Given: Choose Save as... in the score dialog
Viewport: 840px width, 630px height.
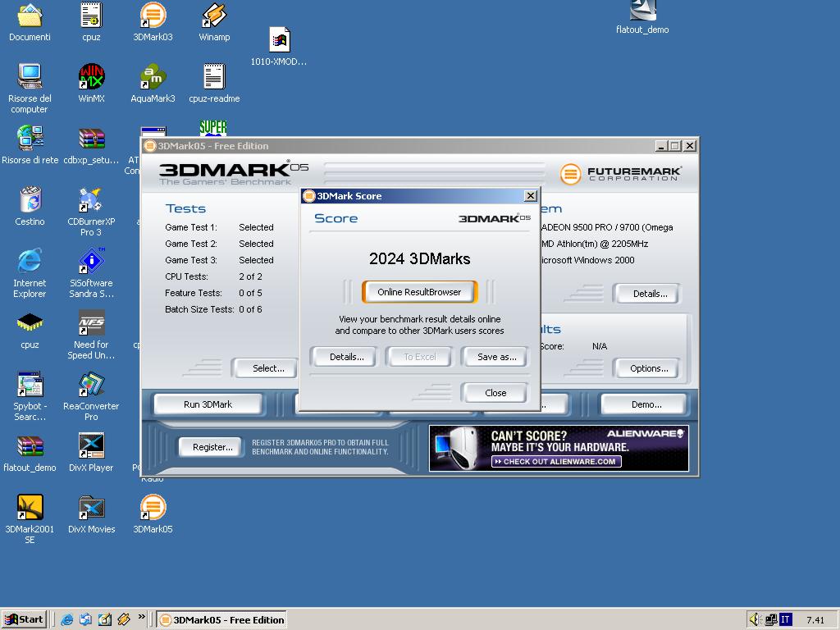Looking at the screenshot, I should click(496, 357).
